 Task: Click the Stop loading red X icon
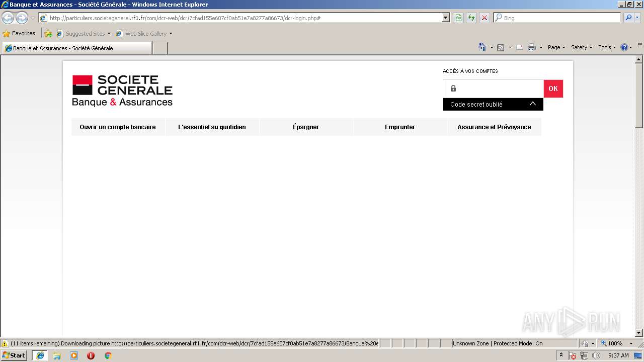[x=485, y=18]
